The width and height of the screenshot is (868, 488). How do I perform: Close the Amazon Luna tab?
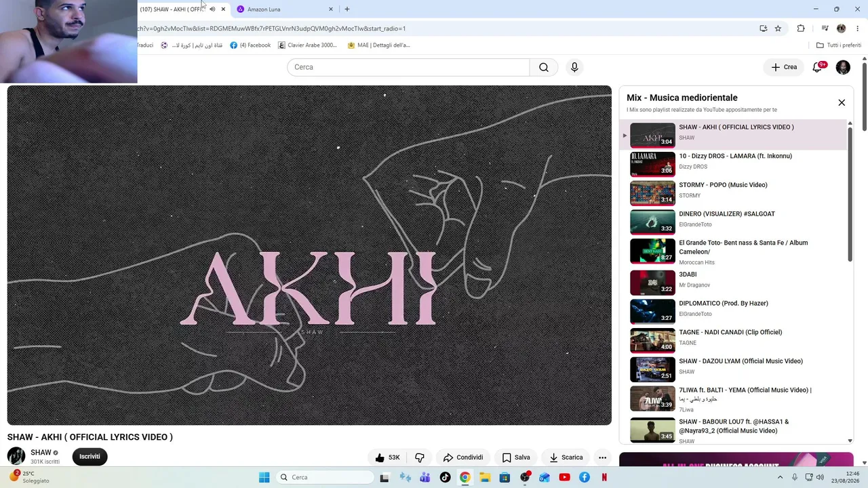pos(331,9)
